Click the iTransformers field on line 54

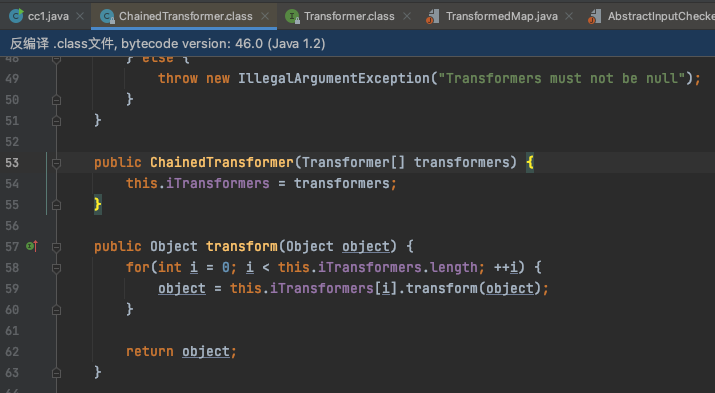point(218,183)
